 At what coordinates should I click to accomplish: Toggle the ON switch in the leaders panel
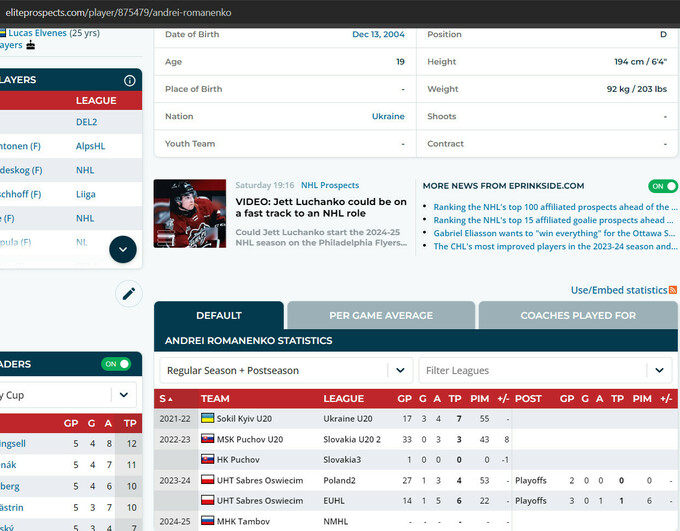[116, 364]
